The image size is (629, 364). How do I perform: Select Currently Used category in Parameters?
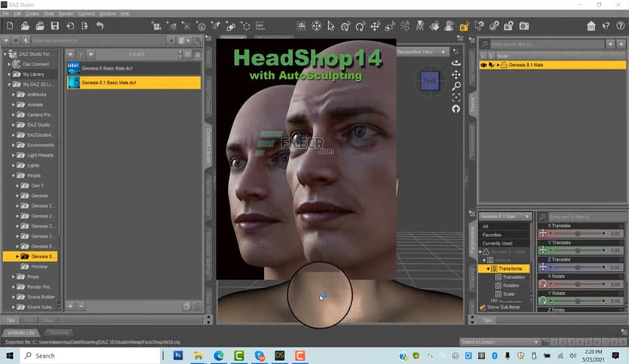pos(504,244)
